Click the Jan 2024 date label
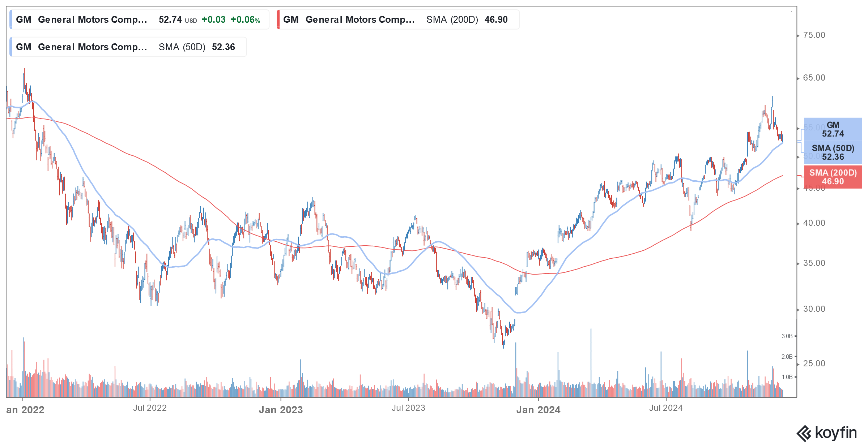Viewport: 868px width, 448px height. click(538, 410)
